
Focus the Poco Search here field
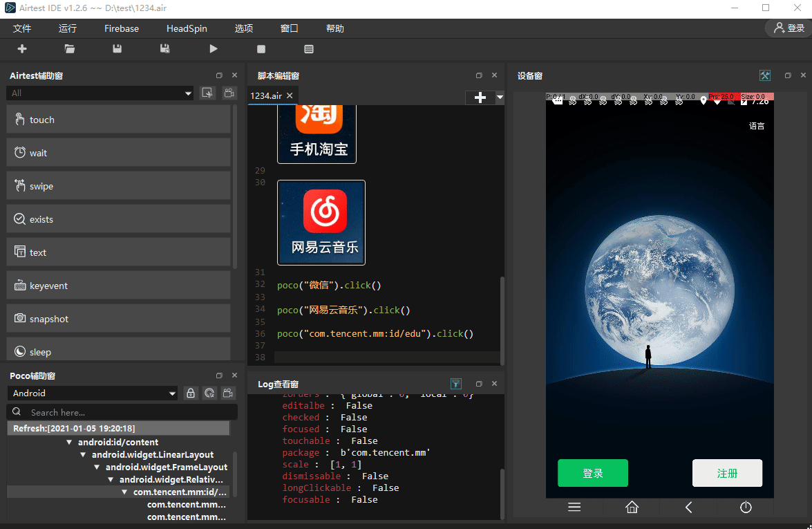122,412
